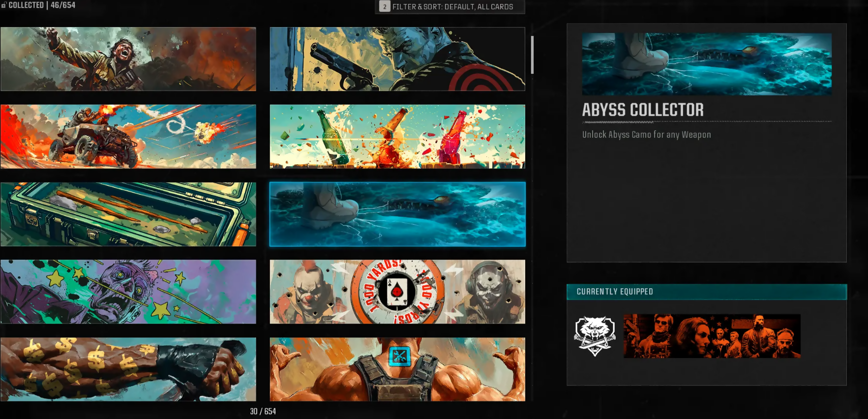The image size is (868, 419).
Task: Open Filter & Sort options
Action: [x=452, y=7]
